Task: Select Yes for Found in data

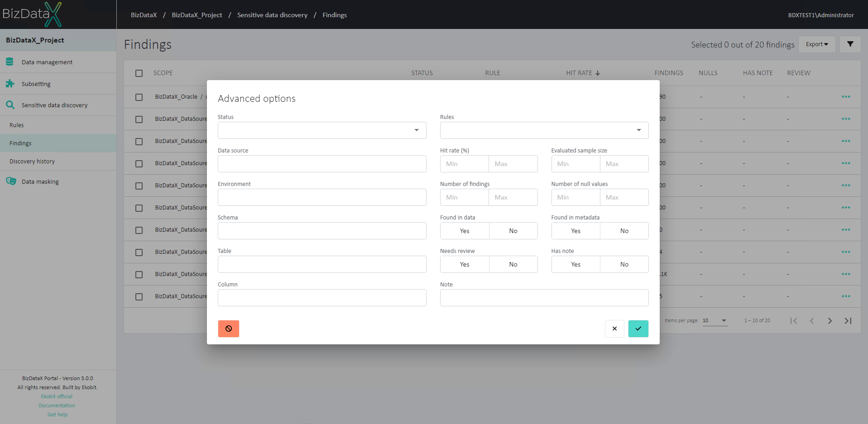Action: (x=465, y=231)
